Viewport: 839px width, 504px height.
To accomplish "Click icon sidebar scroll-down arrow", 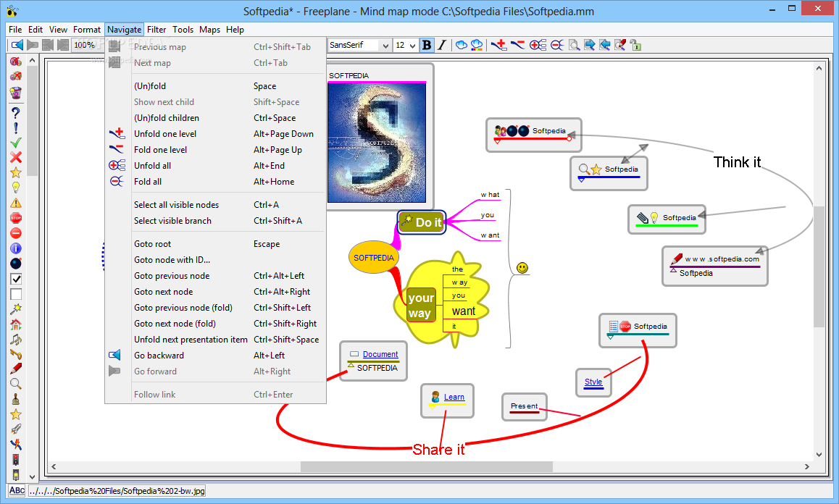I will 32,476.
